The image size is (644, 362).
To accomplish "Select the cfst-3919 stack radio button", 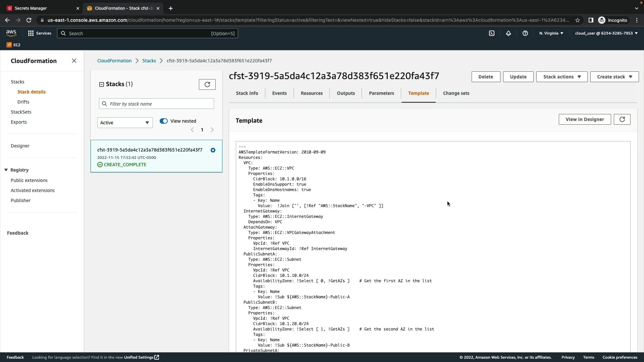I will (213, 150).
